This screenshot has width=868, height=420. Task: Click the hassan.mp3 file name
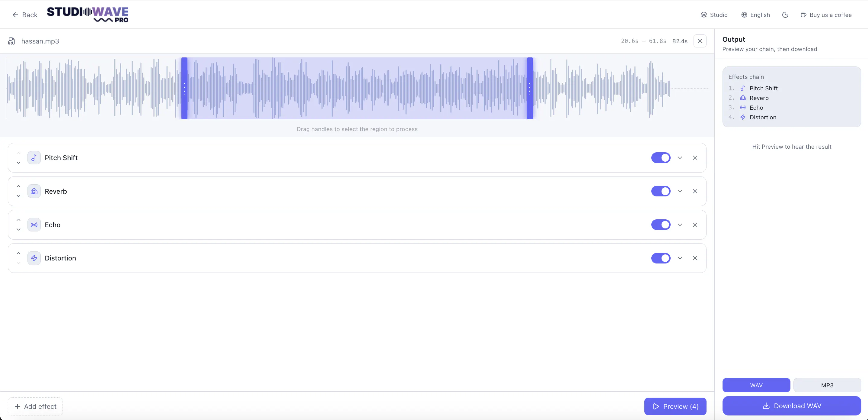pyautogui.click(x=40, y=41)
